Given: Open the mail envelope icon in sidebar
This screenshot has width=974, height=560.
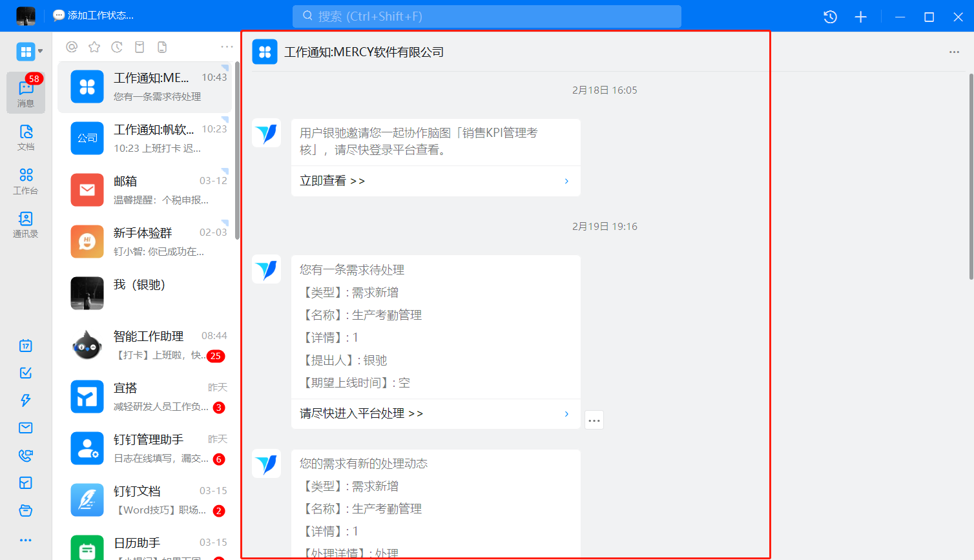Looking at the screenshot, I should pos(26,428).
